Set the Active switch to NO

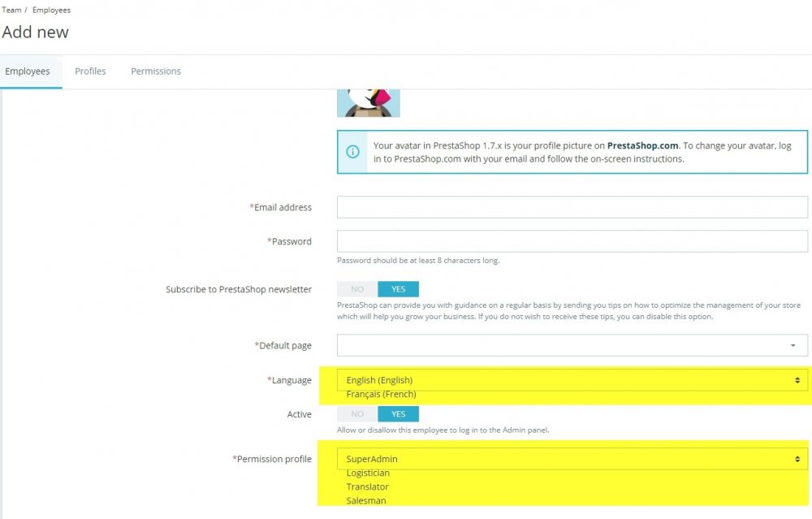tap(356, 413)
